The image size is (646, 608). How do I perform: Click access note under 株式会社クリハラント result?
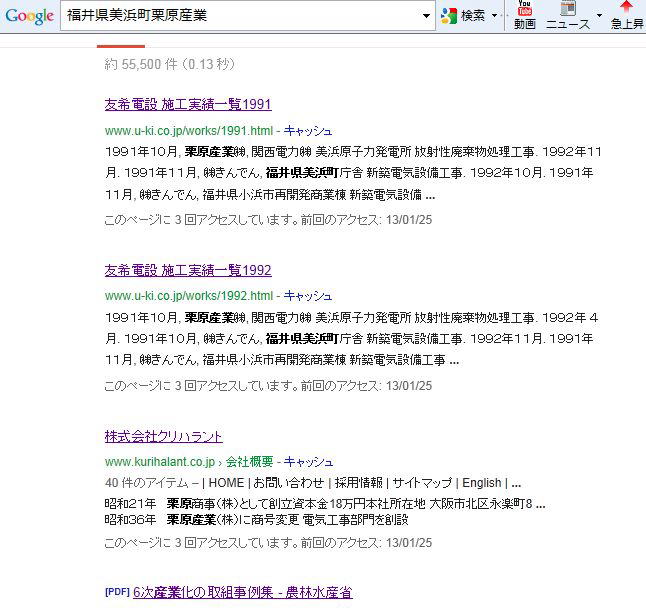[268, 543]
